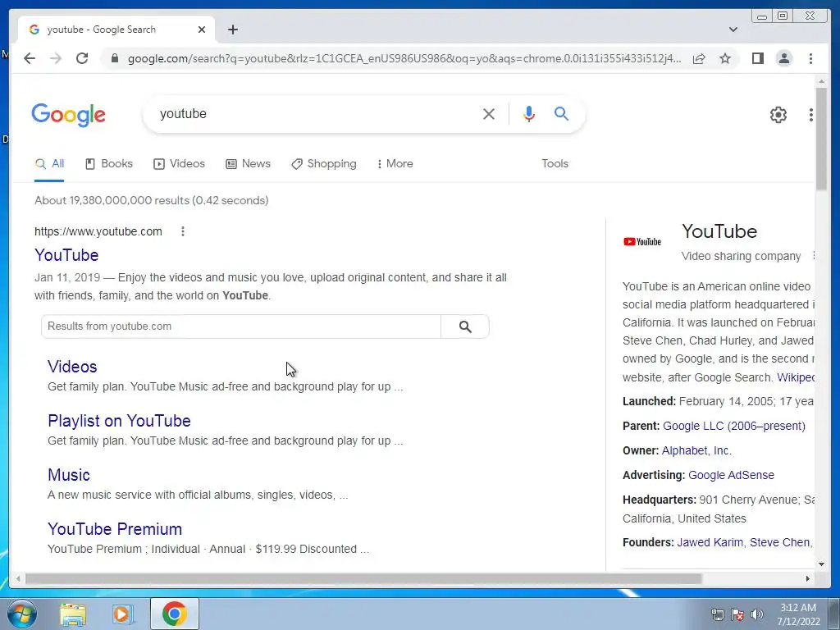Open options dots beside youtube.com URL
840x630 pixels.
183,231
